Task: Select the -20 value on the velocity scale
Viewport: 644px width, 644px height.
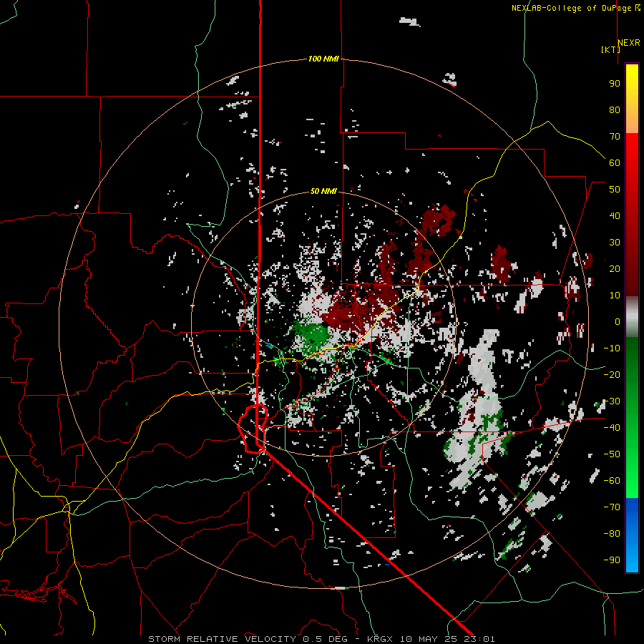Action: click(x=612, y=375)
